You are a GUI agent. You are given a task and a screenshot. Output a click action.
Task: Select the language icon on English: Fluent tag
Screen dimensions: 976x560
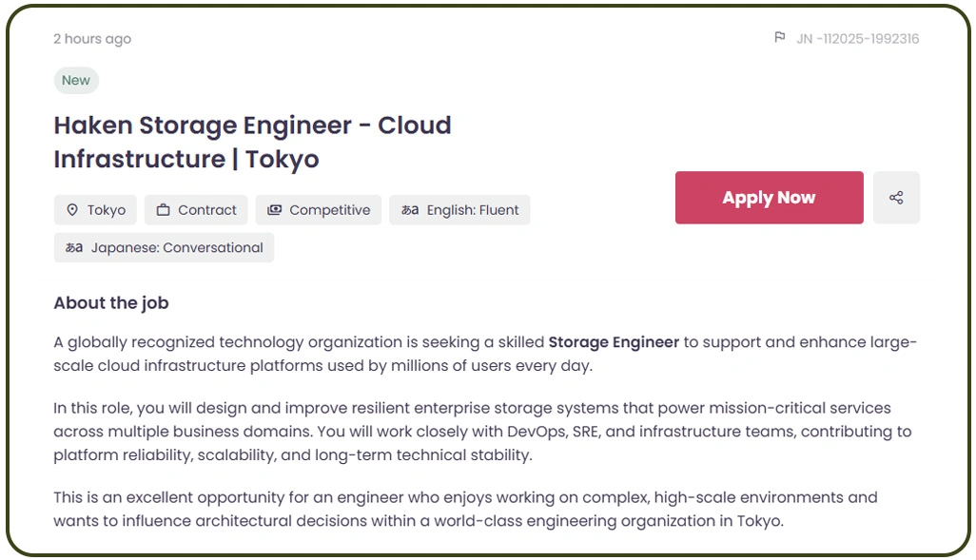click(x=409, y=210)
